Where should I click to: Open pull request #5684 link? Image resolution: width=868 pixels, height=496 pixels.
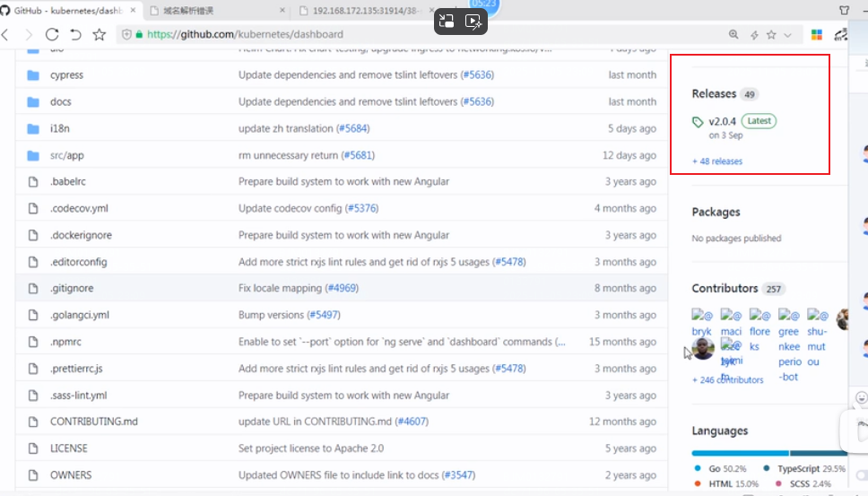click(x=352, y=128)
